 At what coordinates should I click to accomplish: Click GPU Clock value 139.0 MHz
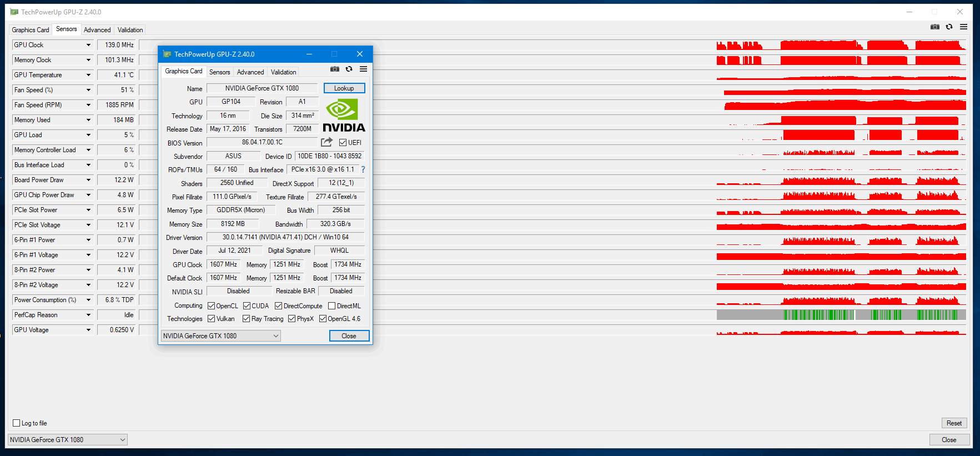pos(117,45)
